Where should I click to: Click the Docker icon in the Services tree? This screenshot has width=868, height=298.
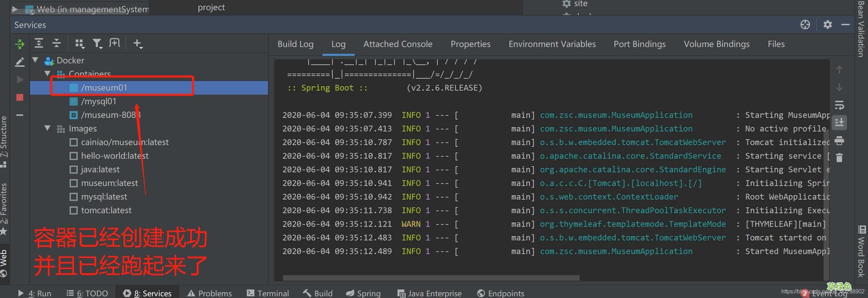pyautogui.click(x=49, y=61)
